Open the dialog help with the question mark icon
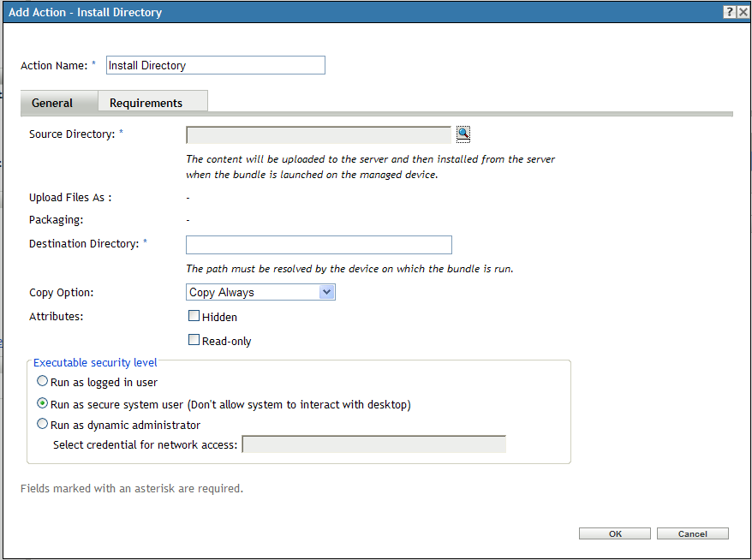 (x=727, y=11)
